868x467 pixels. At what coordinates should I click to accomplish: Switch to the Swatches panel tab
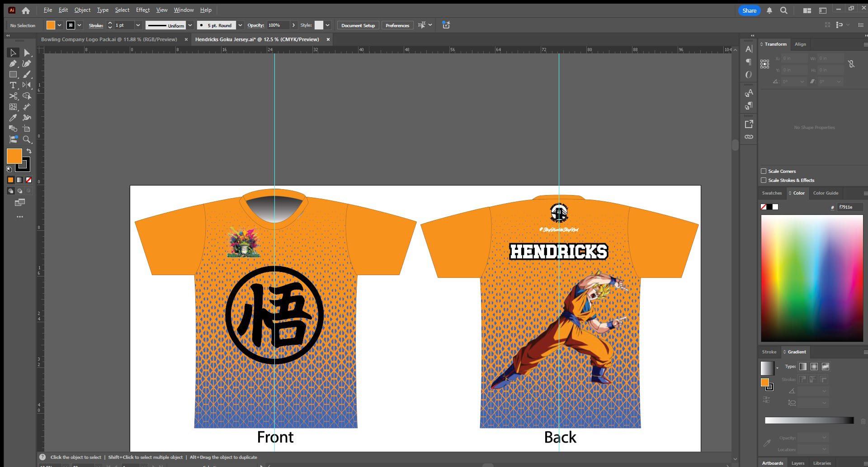coord(772,193)
